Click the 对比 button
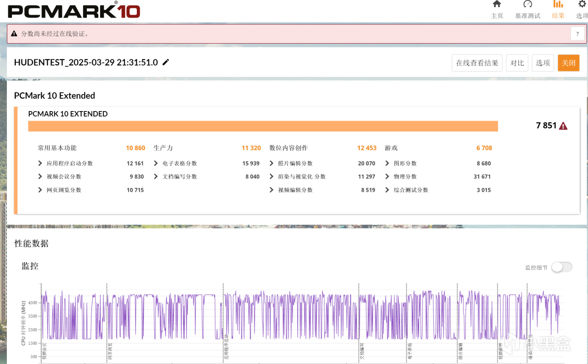This screenshot has height=364, width=588. [x=517, y=63]
